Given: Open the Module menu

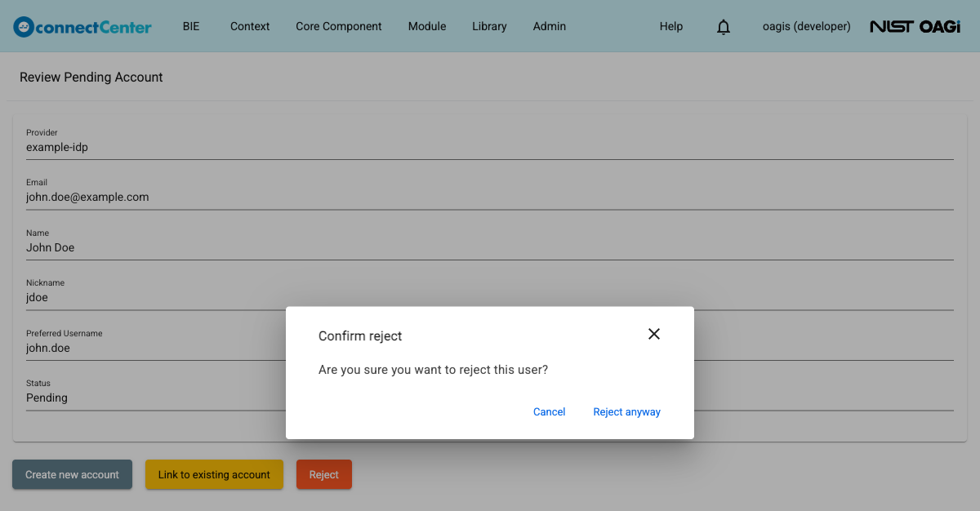Looking at the screenshot, I should [x=427, y=26].
